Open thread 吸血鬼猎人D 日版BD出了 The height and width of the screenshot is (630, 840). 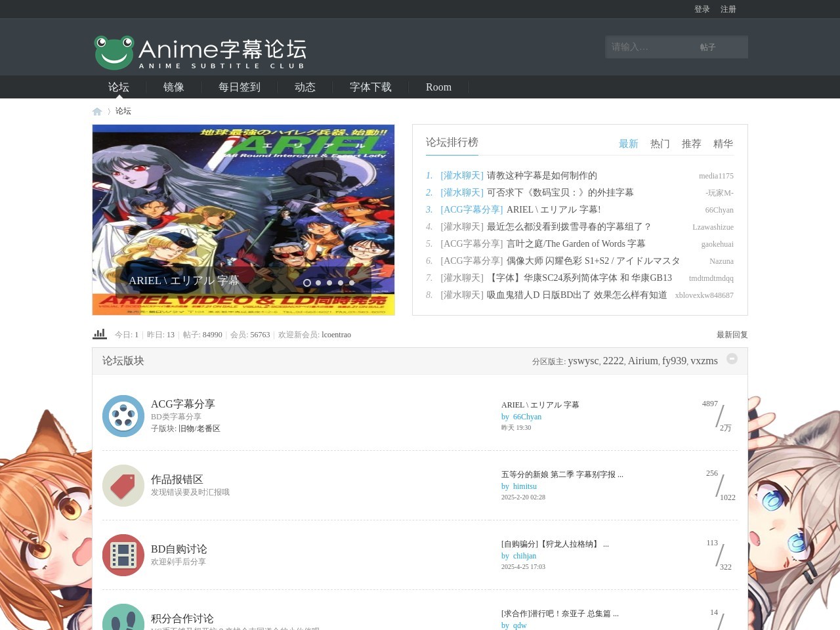pos(577,295)
